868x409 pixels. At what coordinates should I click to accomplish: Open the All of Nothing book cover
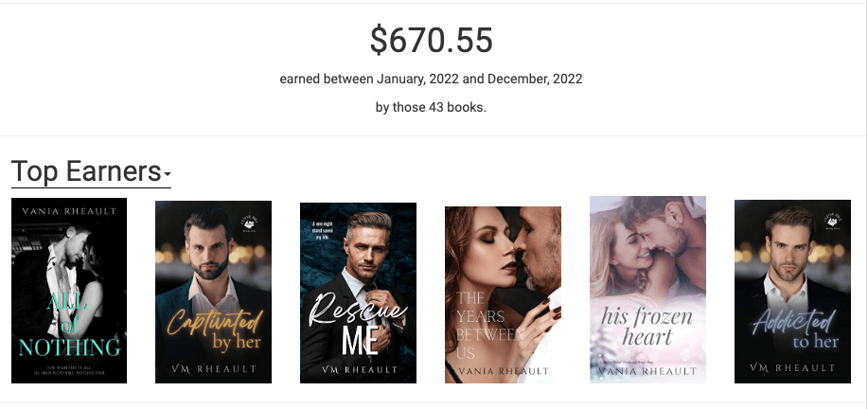point(69,290)
